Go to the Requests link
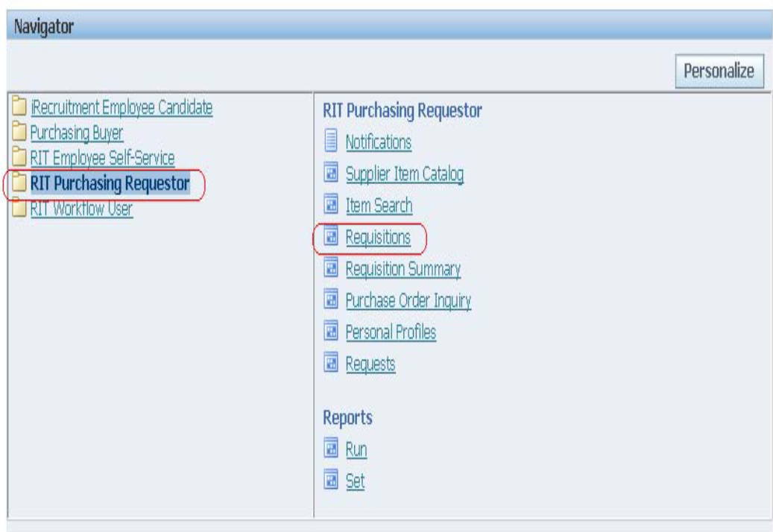This screenshot has height=532, width=773. 370,364
